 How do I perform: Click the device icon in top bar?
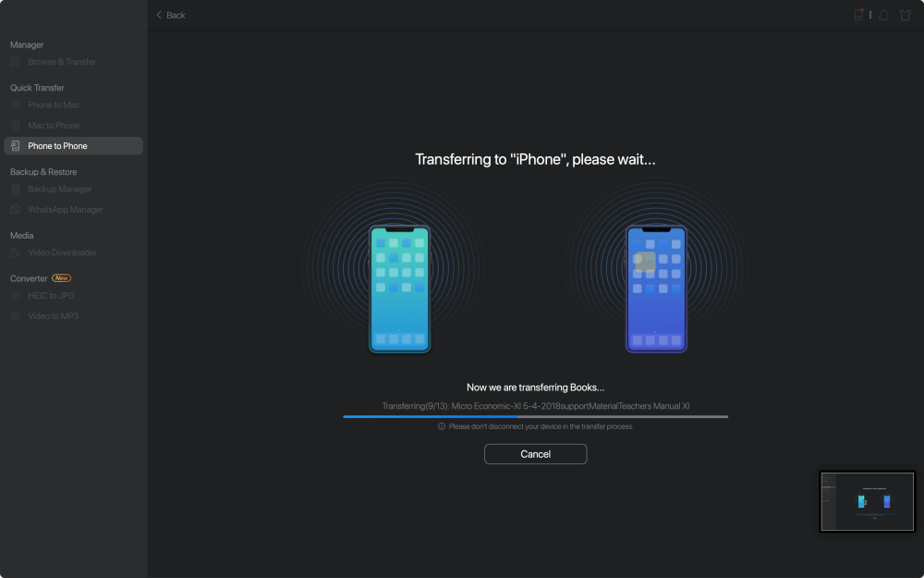pyautogui.click(x=858, y=15)
